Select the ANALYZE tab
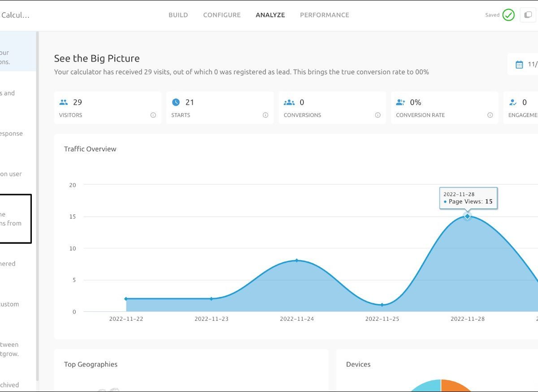This screenshot has width=538, height=392. tap(270, 15)
